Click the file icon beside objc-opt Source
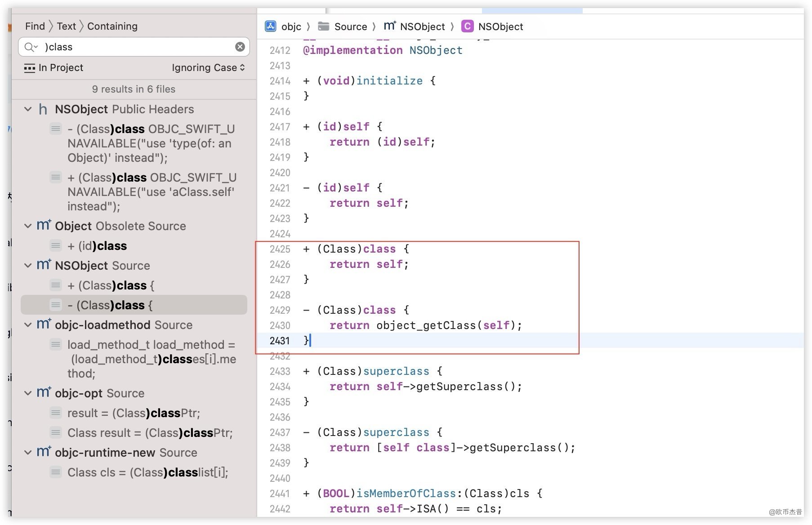812x525 pixels. [x=44, y=393]
